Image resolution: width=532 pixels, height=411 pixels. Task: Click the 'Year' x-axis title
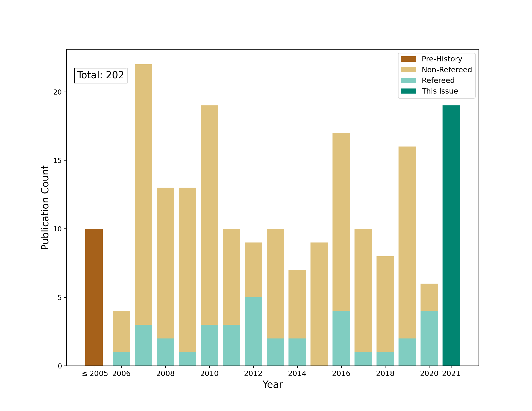[273, 384]
